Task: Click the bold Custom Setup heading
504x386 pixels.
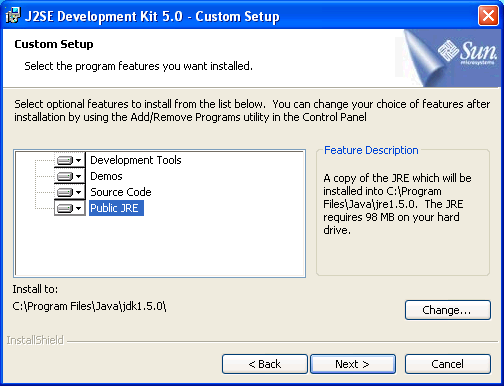Action: 54,44
